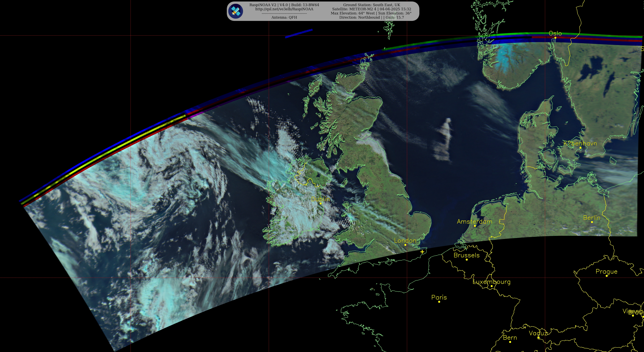Click the Luxembourg city label
644x352 pixels.
(491, 282)
